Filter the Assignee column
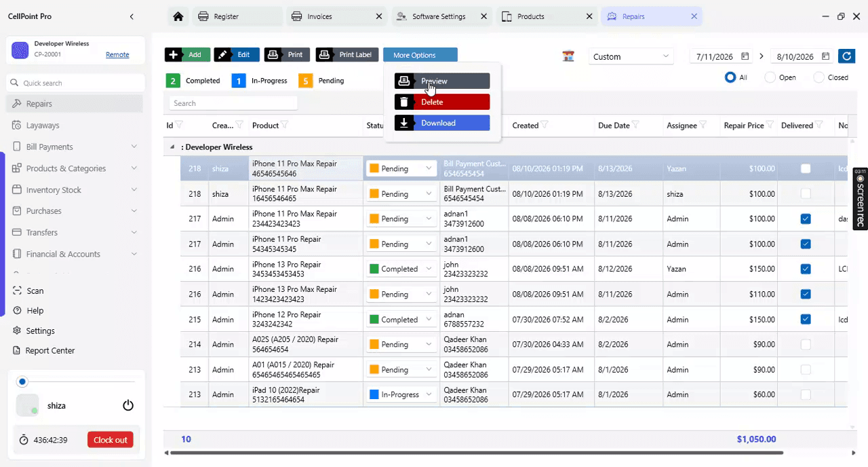The image size is (868, 467). 703,125
